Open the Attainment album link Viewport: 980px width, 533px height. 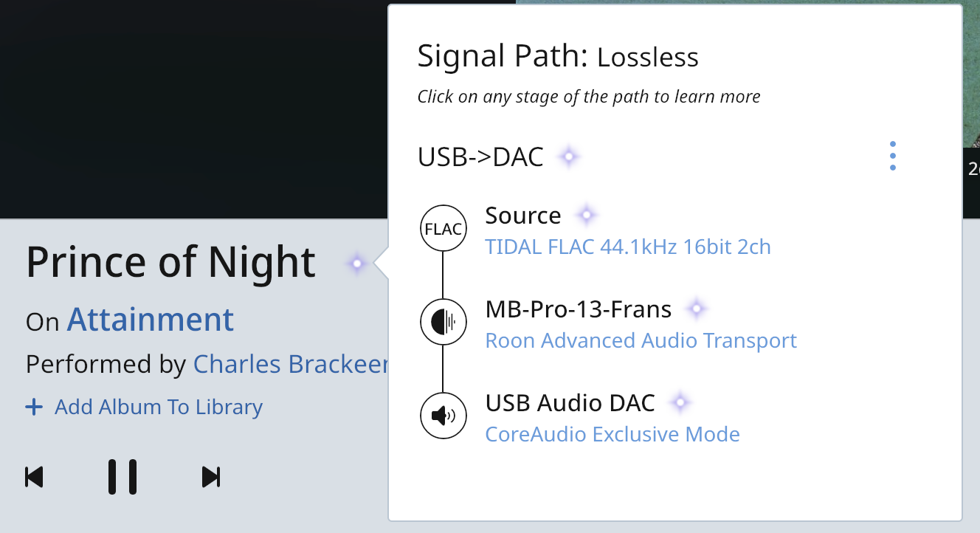tap(151, 320)
